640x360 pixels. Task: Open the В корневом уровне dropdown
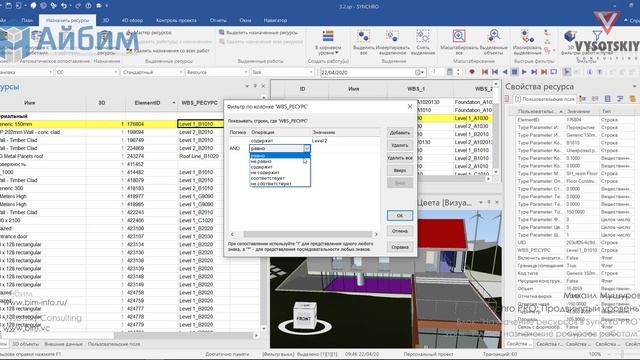click(328, 43)
